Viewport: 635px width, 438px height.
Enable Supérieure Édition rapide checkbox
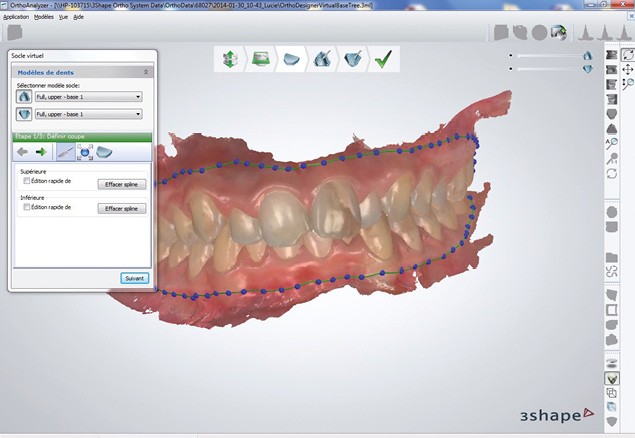click(x=26, y=181)
